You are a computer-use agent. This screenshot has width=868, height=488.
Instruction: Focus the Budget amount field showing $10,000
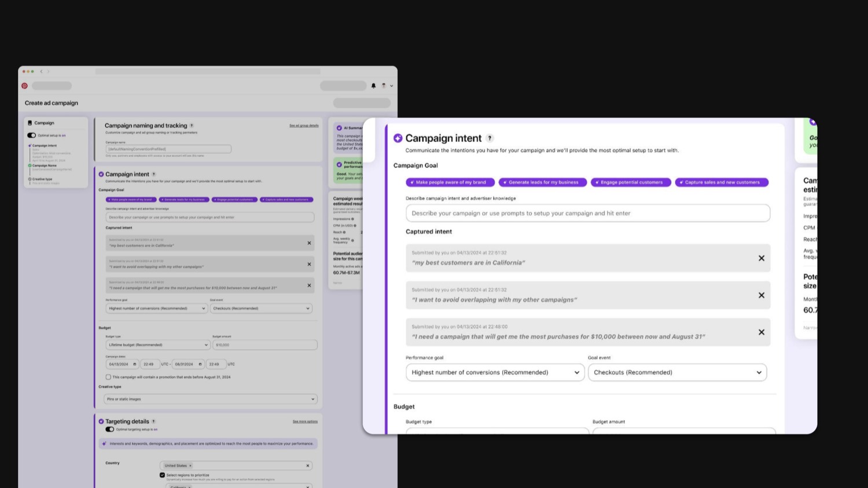point(265,345)
